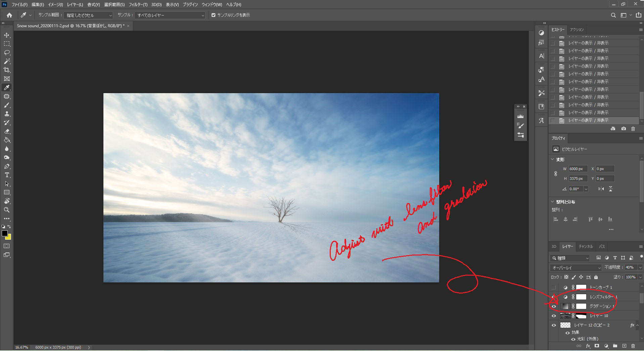The height and width of the screenshot is (351, 644).
Task: Create a new layer with plus icon
Action: [x=624, y=346]
